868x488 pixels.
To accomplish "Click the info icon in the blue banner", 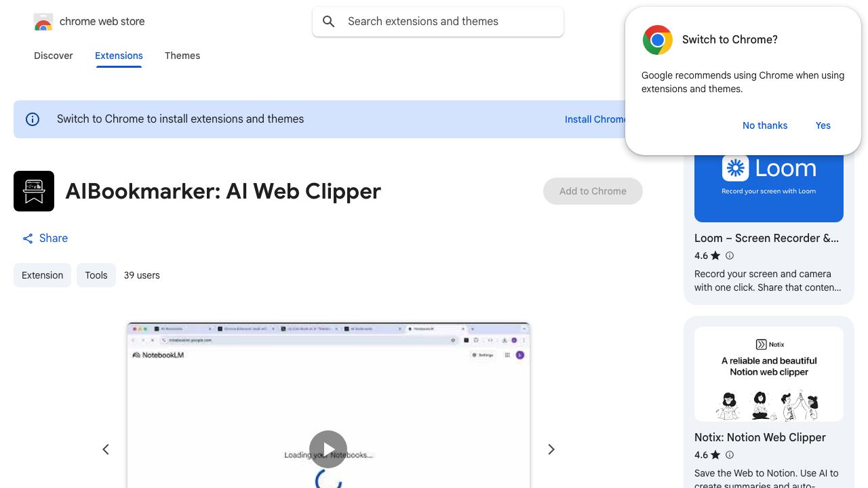I will point(33,119).
